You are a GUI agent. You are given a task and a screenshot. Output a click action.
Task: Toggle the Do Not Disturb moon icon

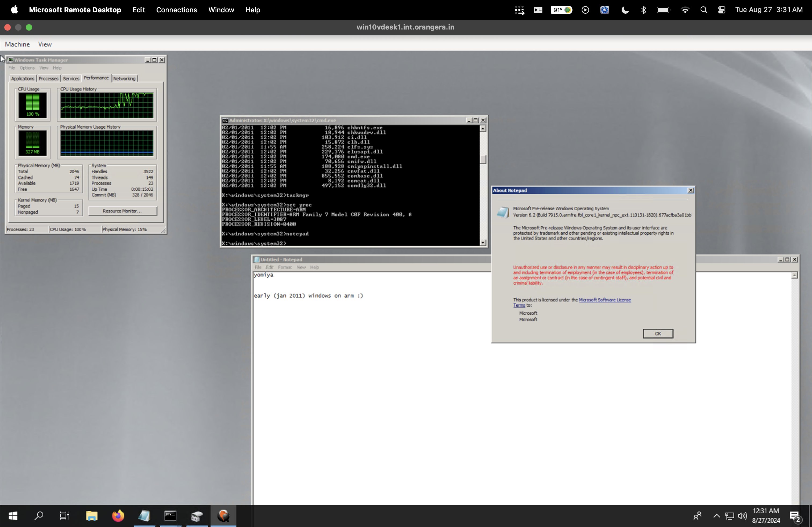point(625,10)
